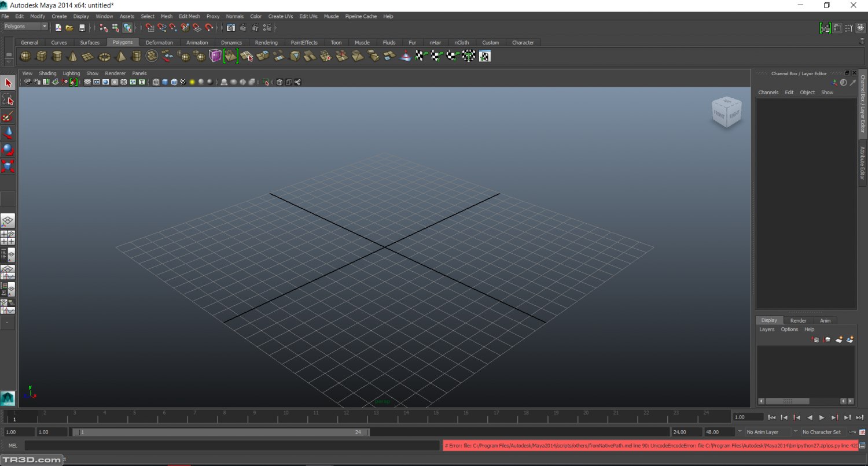Open the Polygons menu set dropdown

click(25, 27)
